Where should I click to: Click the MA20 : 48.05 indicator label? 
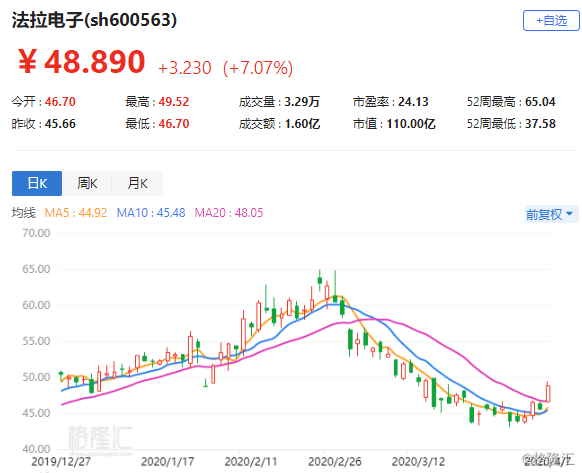[229, 213]
